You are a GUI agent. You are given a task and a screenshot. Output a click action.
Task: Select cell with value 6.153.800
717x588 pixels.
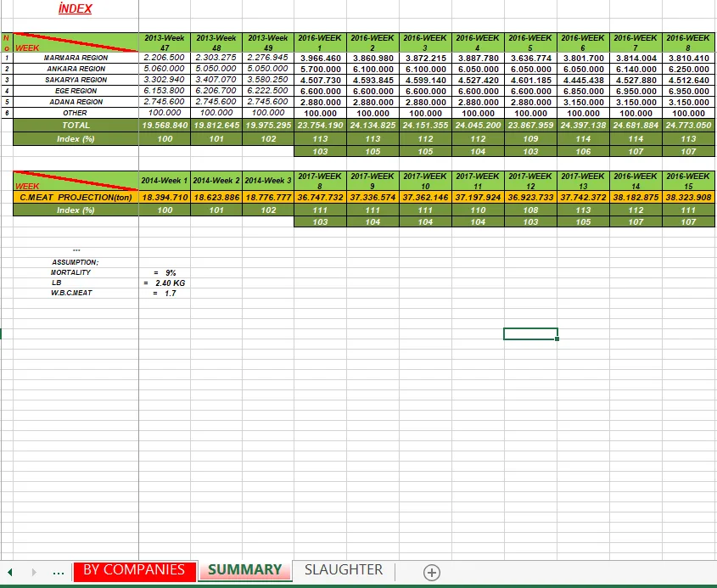(x=165, y=91)
